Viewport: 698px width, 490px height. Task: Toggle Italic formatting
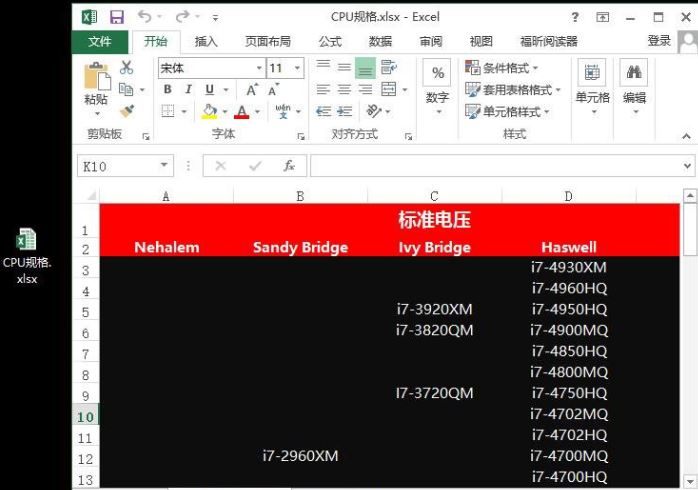[188, 89]
